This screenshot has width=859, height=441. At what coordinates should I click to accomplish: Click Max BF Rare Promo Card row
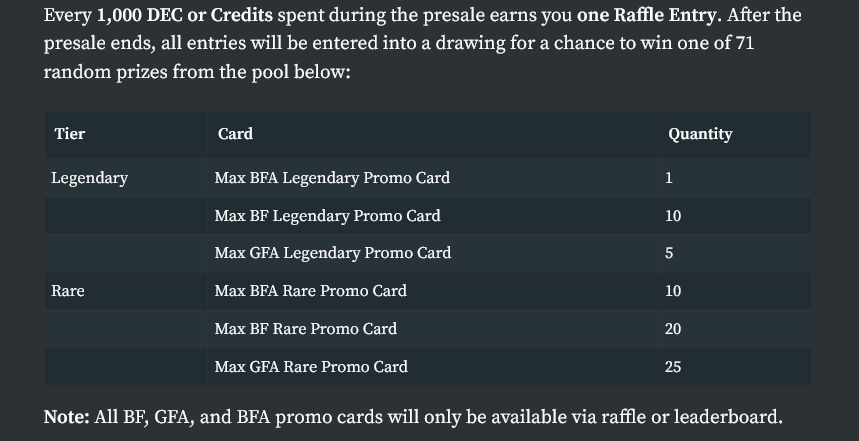coord(427,329)
